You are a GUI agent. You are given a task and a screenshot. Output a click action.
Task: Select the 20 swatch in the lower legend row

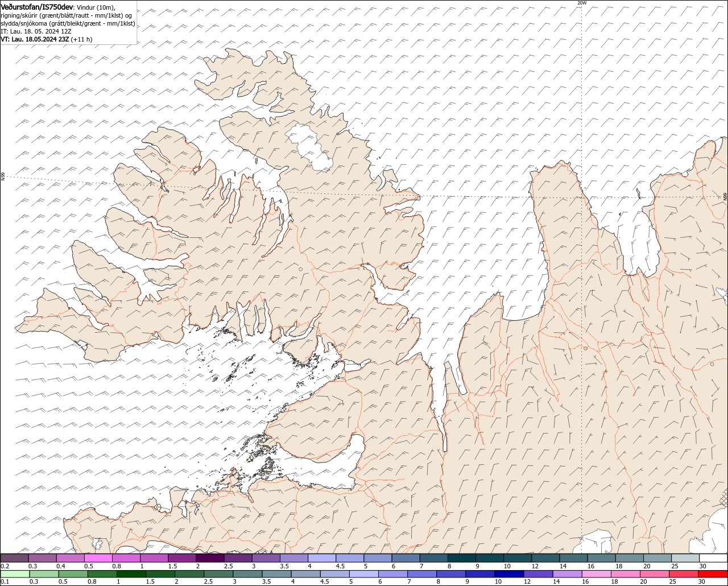[655, 574]
